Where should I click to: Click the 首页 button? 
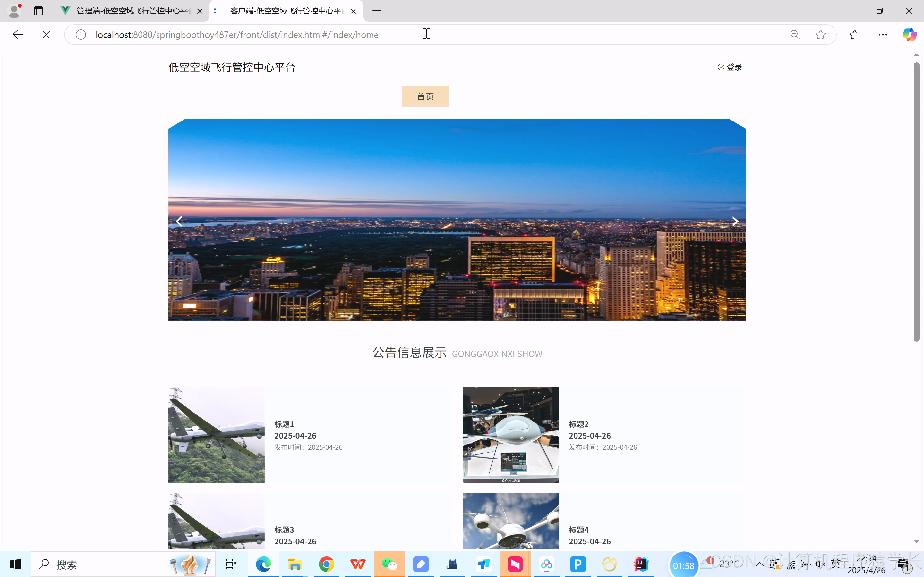pyautogui.click(x=425, y=96)
